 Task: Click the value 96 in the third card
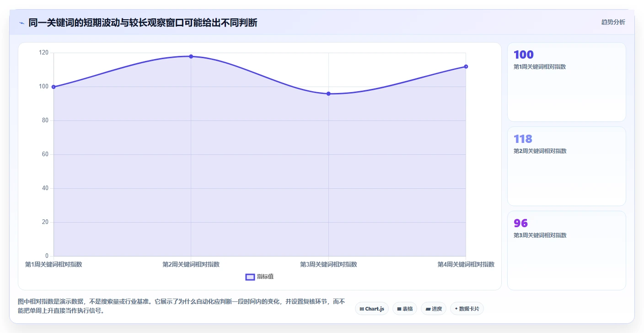pos(521,223)
